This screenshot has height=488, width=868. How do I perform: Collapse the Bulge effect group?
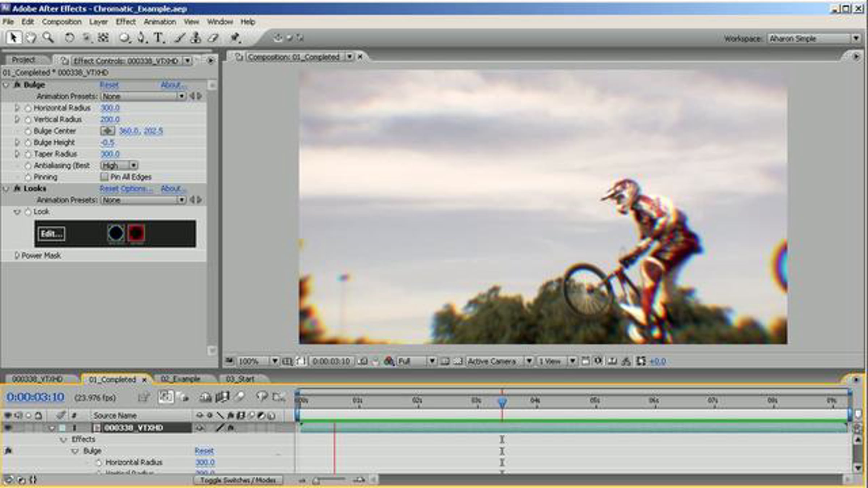click(6, 85)
